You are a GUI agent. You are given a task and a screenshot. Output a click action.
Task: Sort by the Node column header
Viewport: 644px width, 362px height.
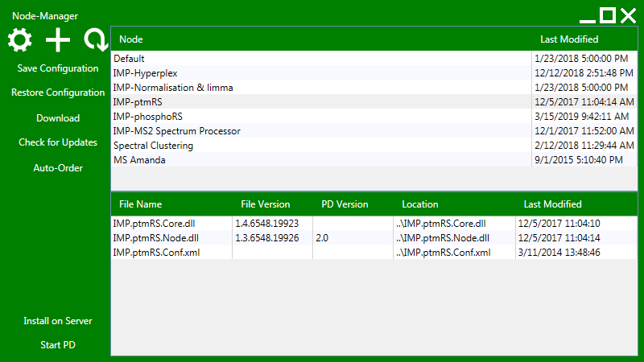coord(131,39)
